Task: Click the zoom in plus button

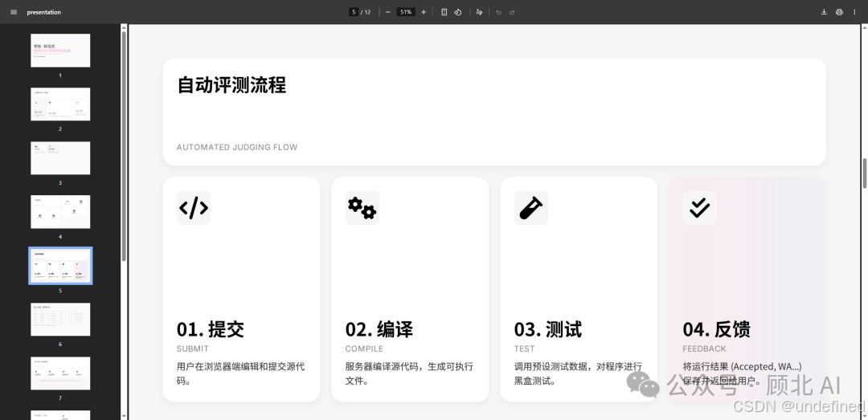Action: tap(424, 12)
